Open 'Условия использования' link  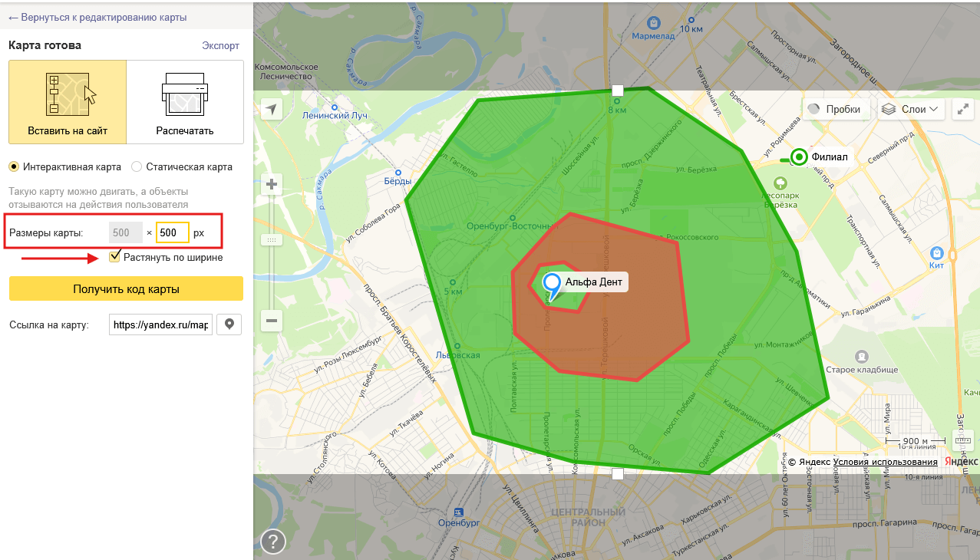pos(885,462)
